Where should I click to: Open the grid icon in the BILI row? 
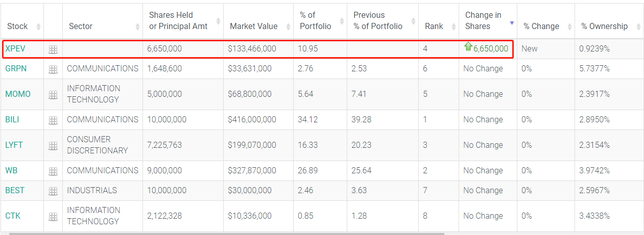[x=53, y=120]
